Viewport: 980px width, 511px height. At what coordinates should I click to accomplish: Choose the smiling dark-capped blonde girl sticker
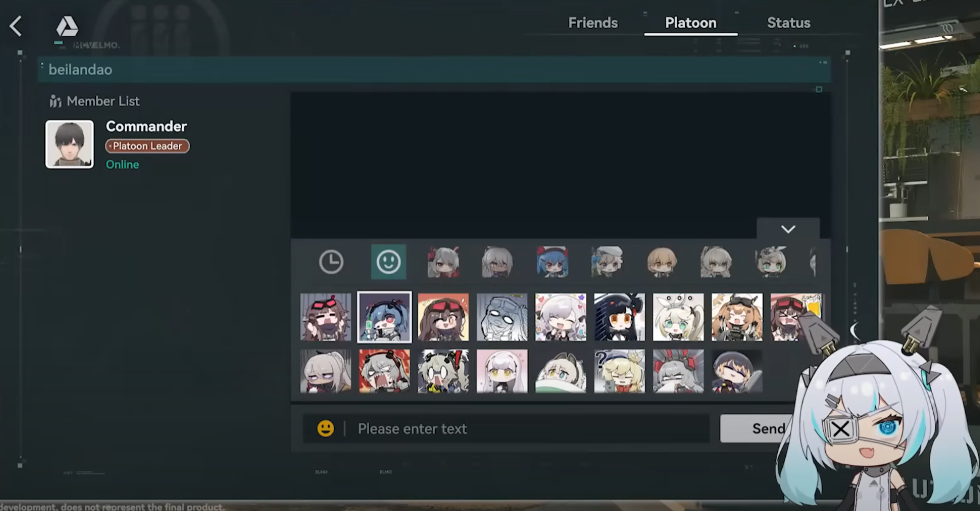point(737,371)
